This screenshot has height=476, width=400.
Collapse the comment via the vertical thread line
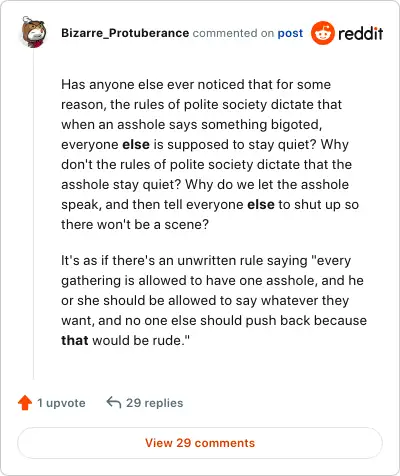[33, 213]
